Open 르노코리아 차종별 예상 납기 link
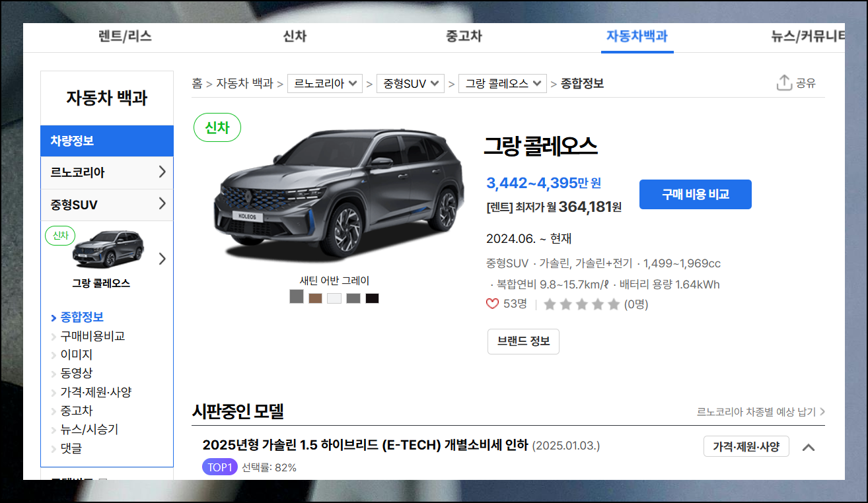 [x=760, y=412]
